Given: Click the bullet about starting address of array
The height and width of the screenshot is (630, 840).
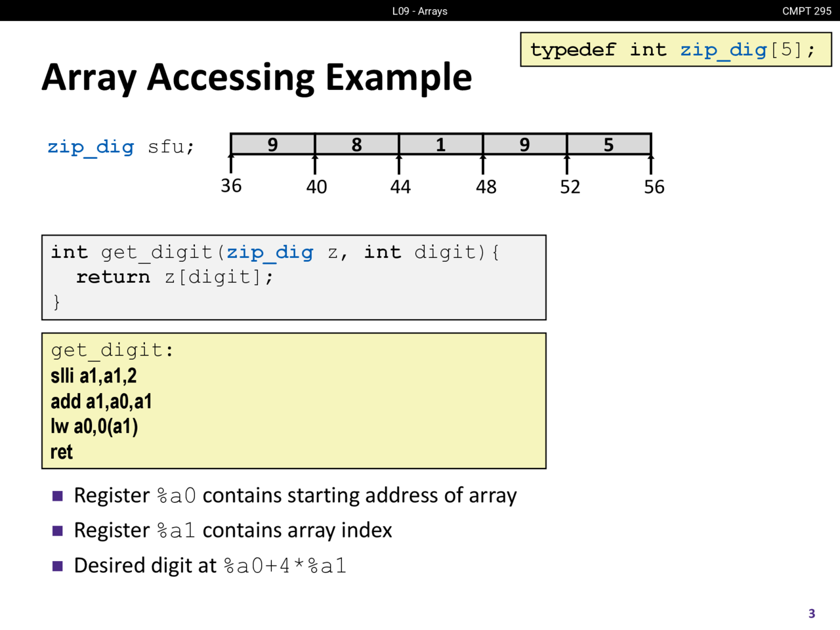Looking at the screenshot, I should coord(295,495).
